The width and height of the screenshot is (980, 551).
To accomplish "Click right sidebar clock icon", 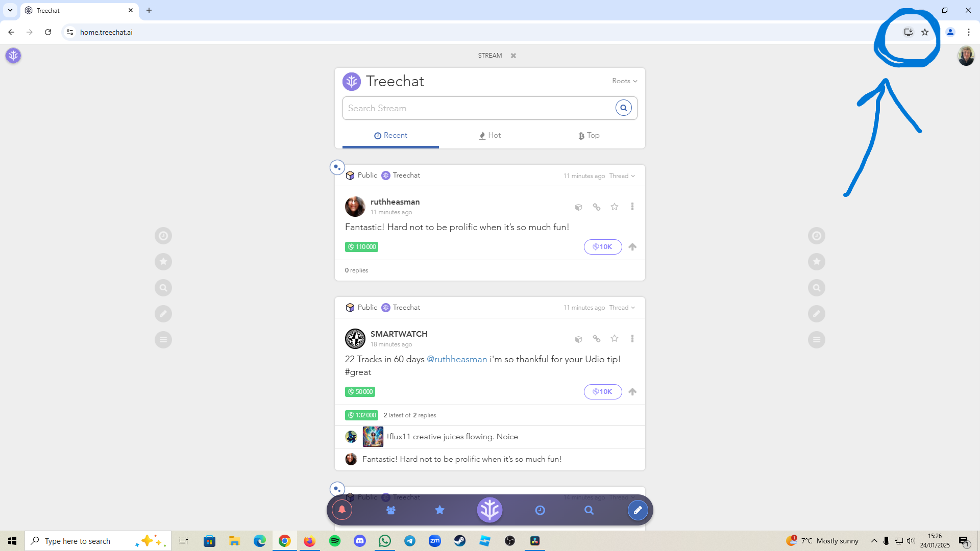I will pyautogui.click(x=817, y=236).
